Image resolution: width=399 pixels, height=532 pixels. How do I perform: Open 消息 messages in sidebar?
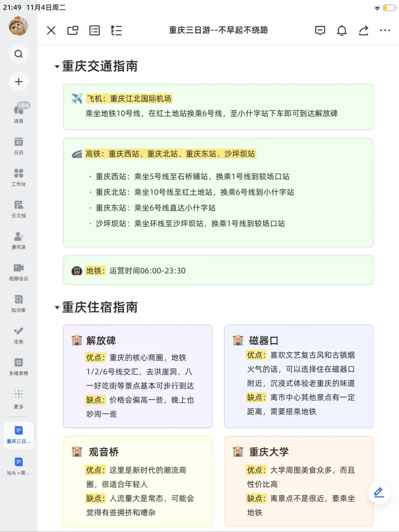[18, 113]
